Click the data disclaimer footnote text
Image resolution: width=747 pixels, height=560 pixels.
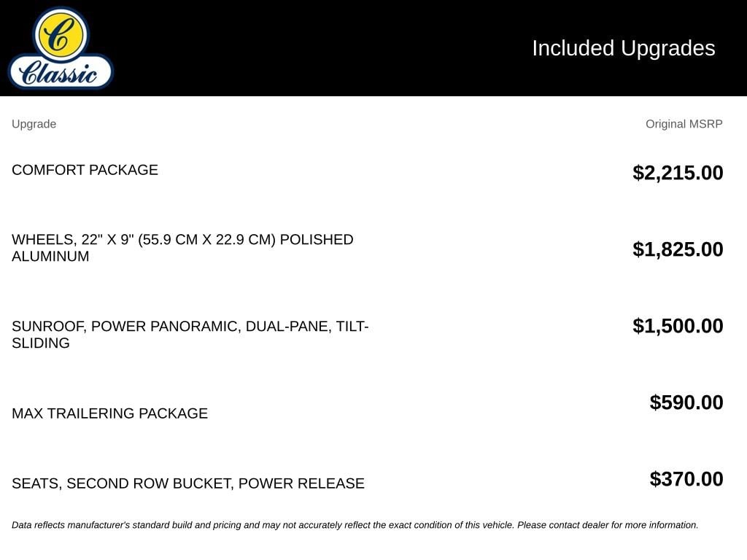point(355,525)
